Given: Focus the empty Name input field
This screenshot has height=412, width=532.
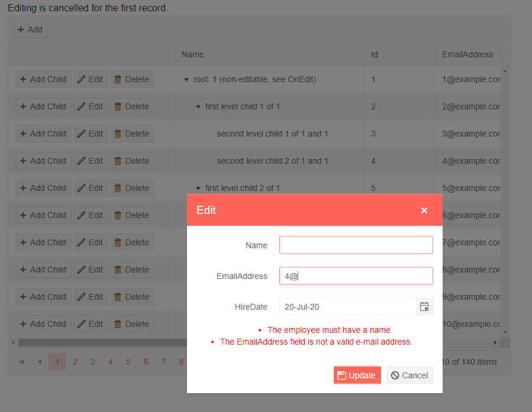Looking at the screenshot, I should (x=356, y=245).
